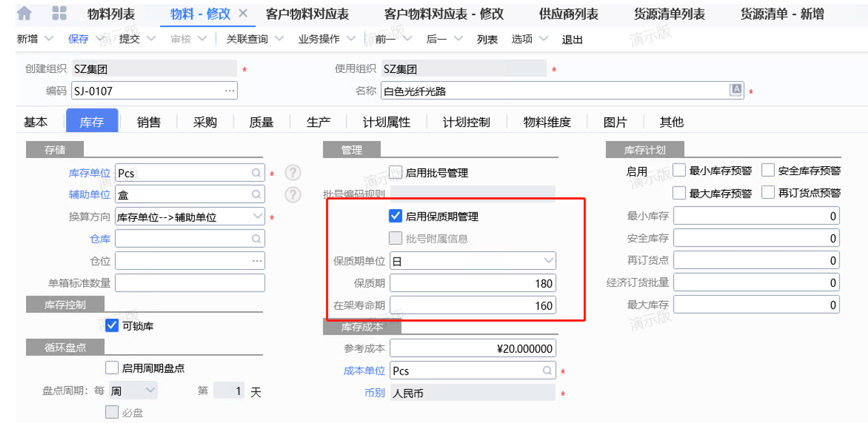The height and width of the screenshot is (423, 868).
Task: Open multilingual icon in 名称 field
Action: click(x=736, y=90)
